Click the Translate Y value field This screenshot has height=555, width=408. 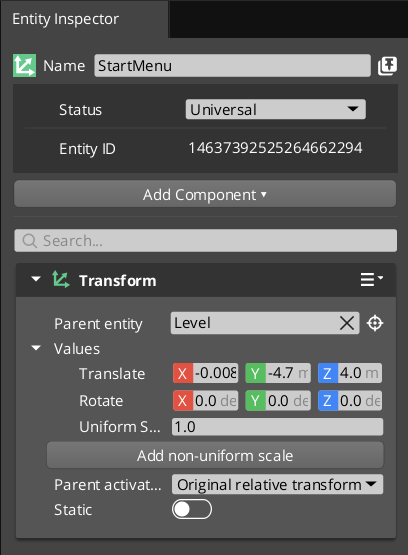coord(288,373)
